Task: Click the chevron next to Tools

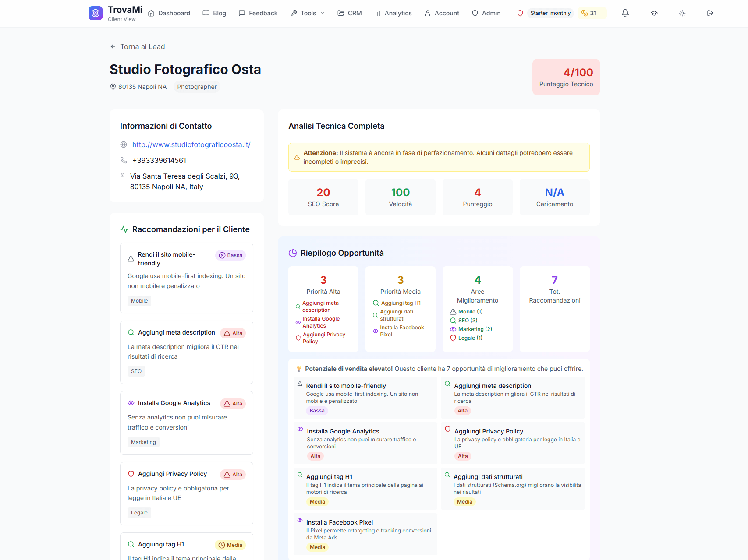Action: (x=323, y=13)
